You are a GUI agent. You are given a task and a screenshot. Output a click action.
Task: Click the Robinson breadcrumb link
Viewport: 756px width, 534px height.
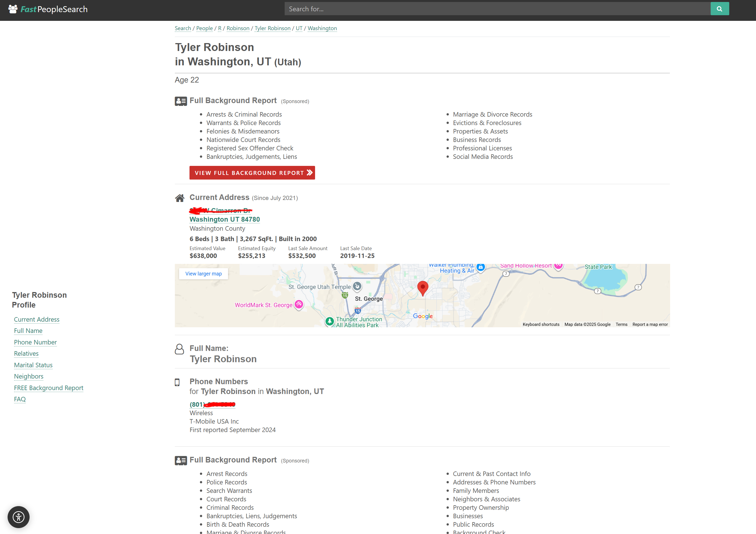click(x=238, y=28)
